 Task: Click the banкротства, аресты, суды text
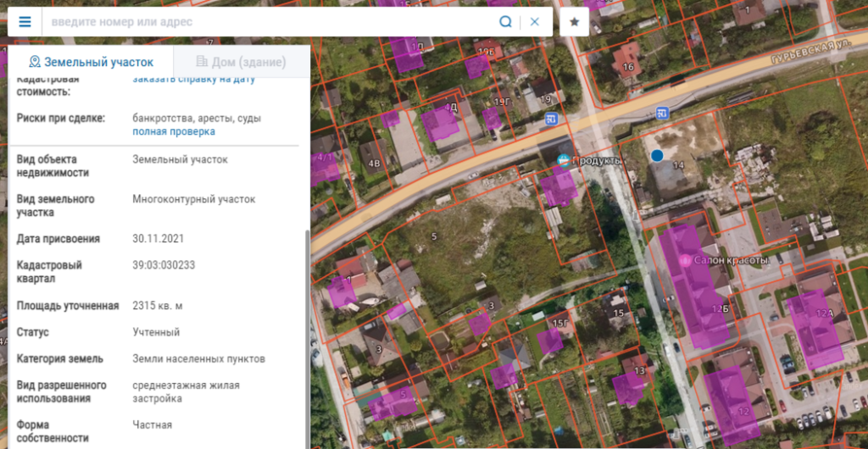tap(197, 119)
